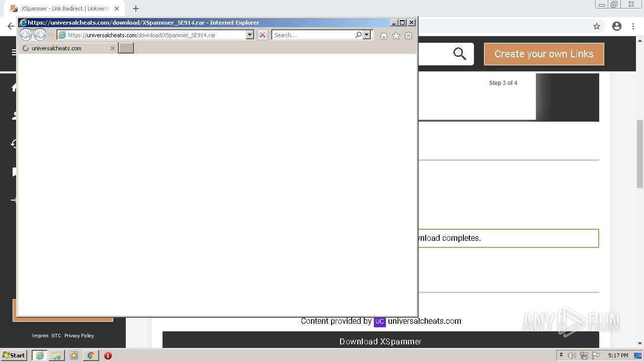Close the XSpammer Chrome tab
644x362 pixels.
pos(117,9)
